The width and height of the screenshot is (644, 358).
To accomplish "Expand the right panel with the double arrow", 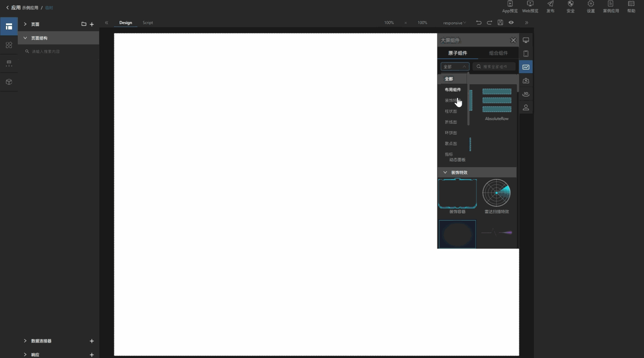I will [527, 23].
